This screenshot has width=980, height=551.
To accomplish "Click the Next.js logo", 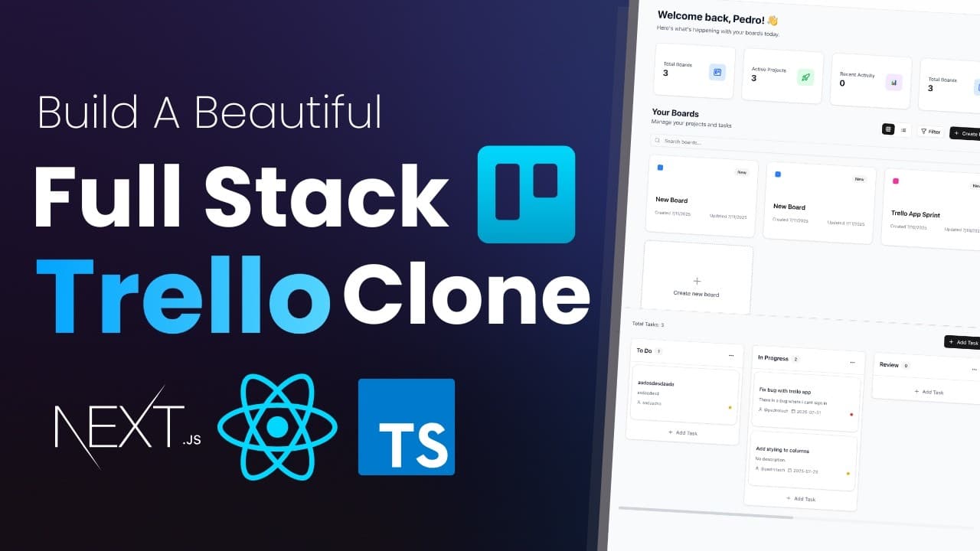I will click(x=127, y=427).
